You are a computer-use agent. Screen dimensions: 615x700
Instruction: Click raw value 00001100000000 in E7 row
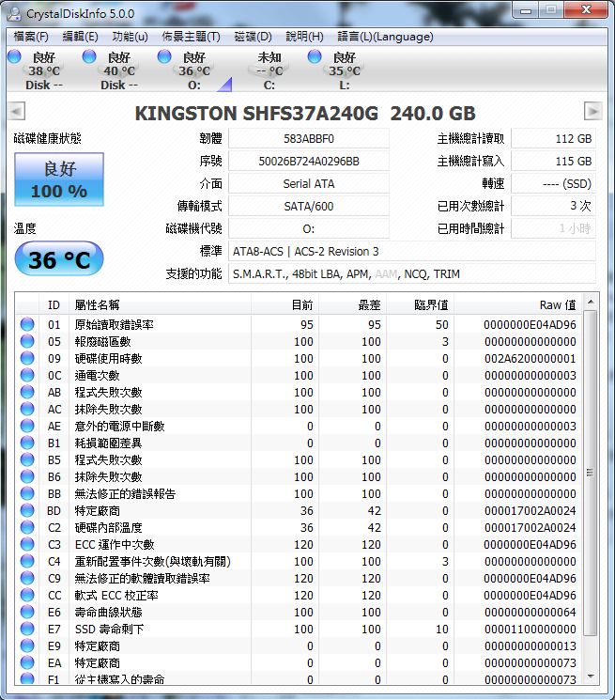[530, 629]
